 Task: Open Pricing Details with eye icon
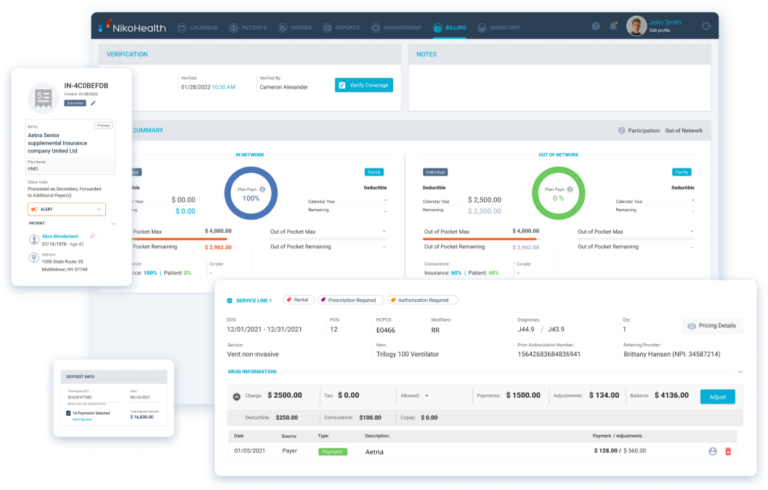[713, 326]
